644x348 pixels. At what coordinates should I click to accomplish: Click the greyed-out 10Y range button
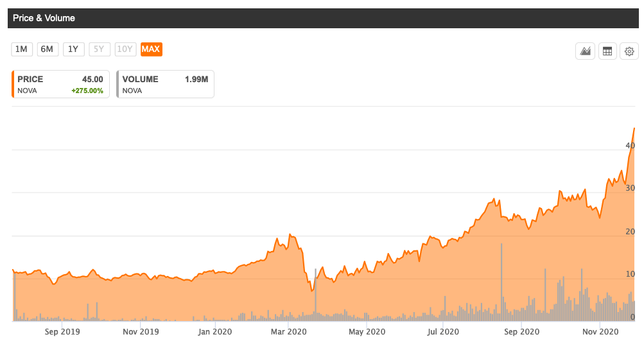pyautogui.click(x=125, y=49)
